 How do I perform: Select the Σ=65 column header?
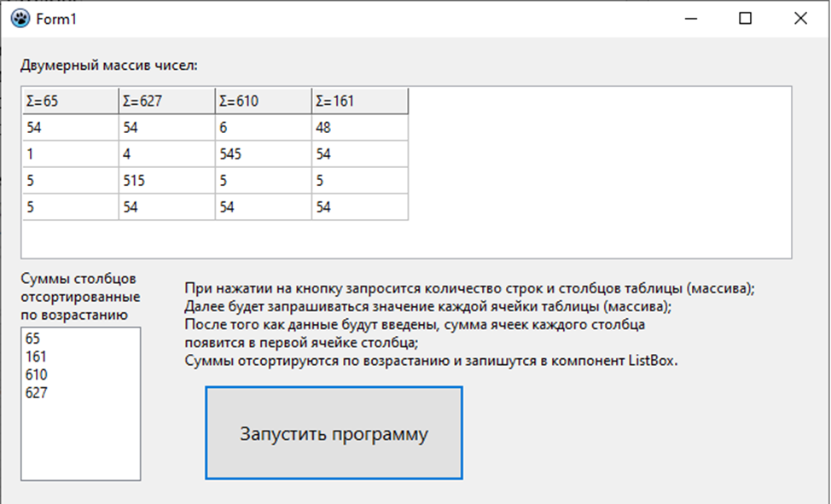point(71,101)
